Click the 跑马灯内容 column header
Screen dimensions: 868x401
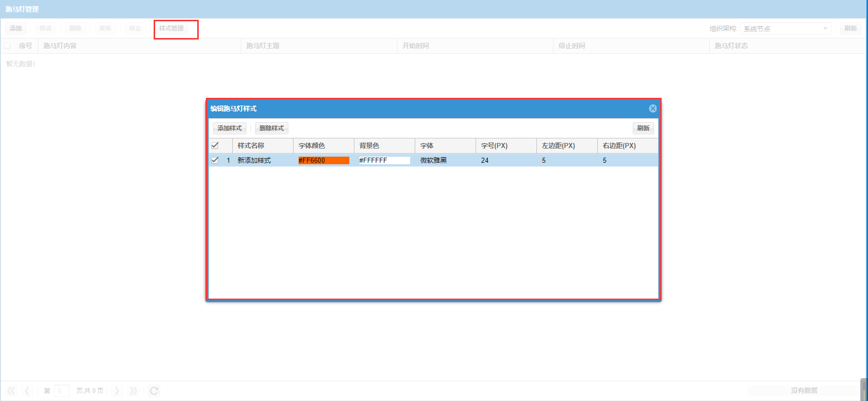point(139,46)
